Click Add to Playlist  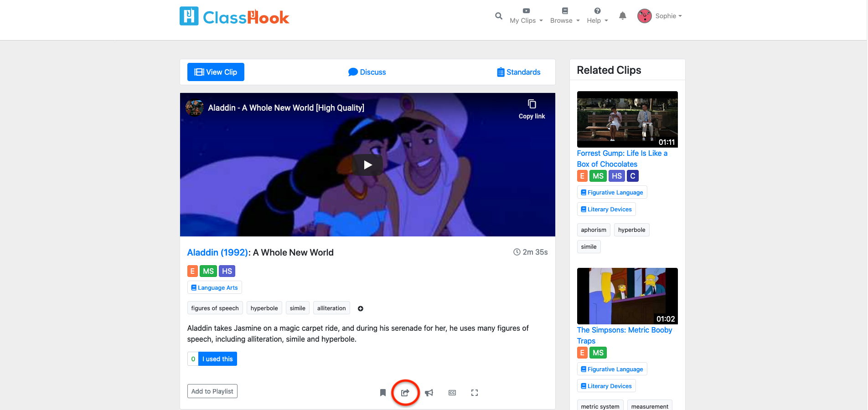tap(212, 391)
